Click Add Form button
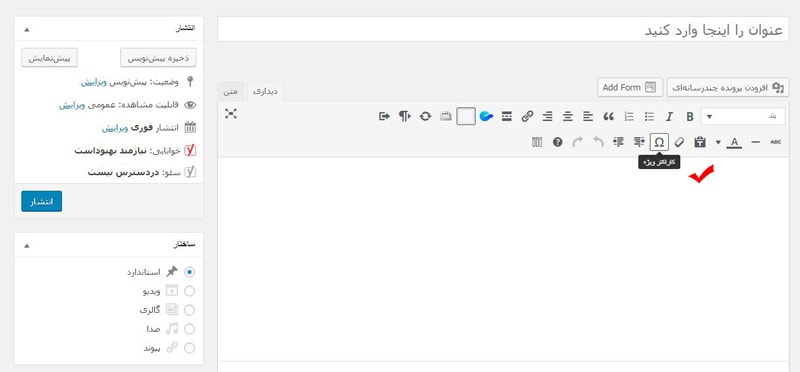 click(x=630, y=87)
